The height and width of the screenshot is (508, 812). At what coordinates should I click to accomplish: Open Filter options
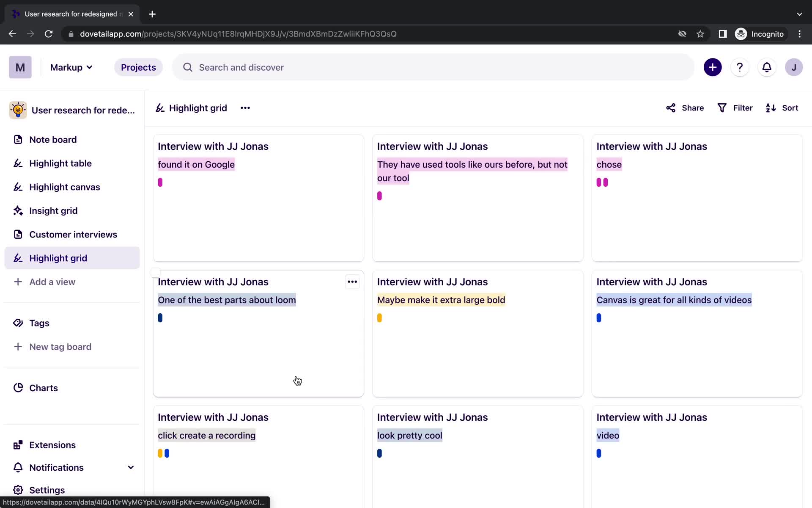736,108
